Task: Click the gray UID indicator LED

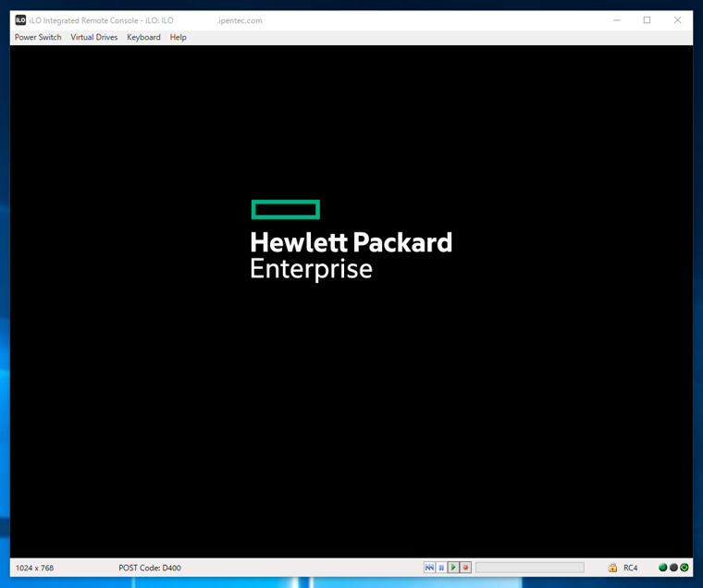Action: 673,568
